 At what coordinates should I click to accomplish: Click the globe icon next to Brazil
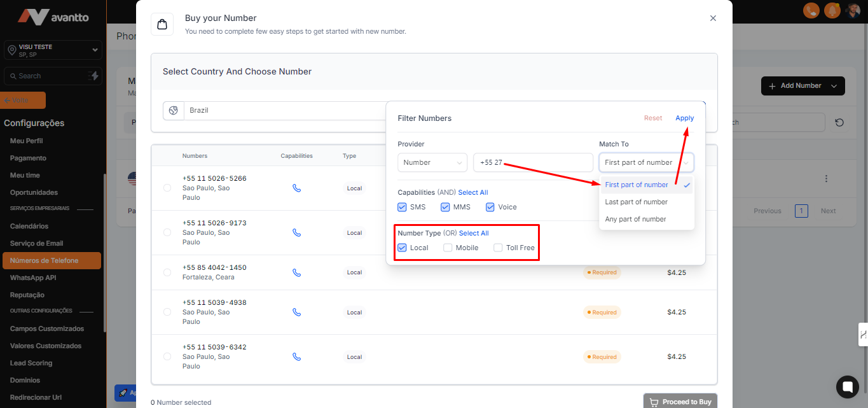(x=174, y=111)
